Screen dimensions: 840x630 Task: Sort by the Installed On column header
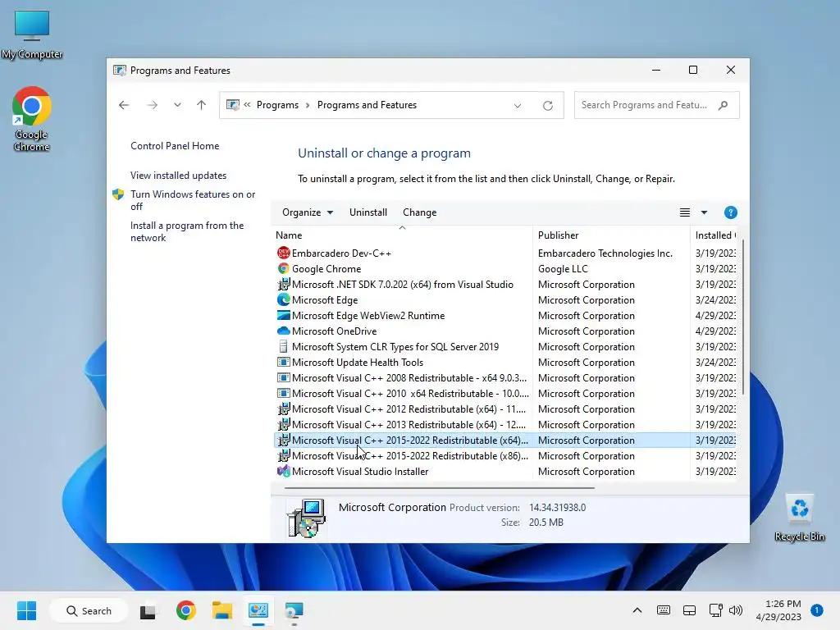(715, 235)
